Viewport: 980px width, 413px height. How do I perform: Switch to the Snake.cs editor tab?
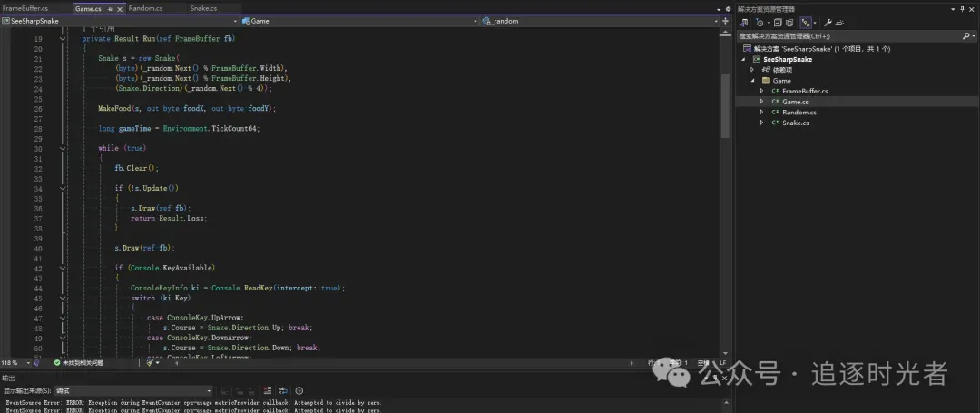(203, 8)
